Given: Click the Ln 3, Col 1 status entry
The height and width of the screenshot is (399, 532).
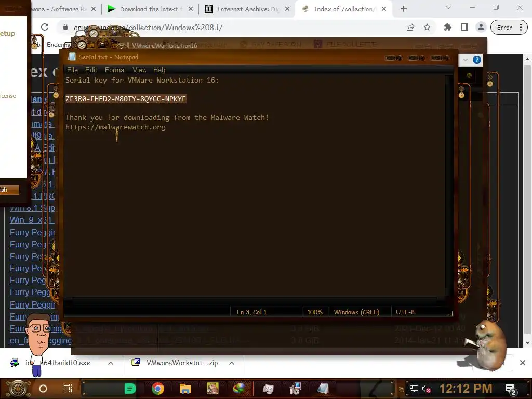Looking at the screenshot, I should [252, 312].
